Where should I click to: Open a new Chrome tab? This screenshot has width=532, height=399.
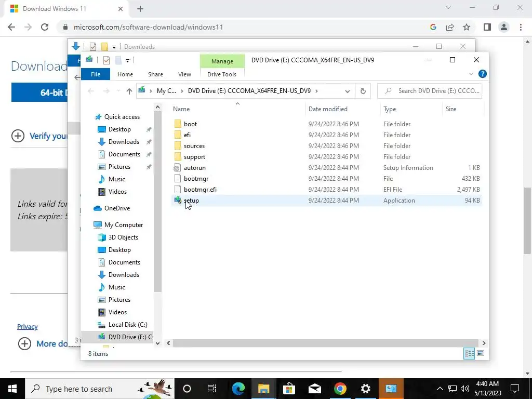140,9
